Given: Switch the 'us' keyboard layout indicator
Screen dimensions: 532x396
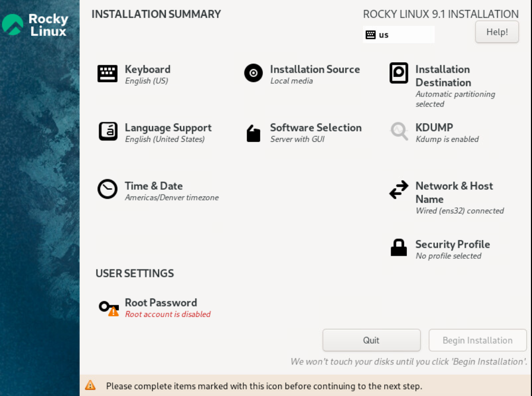Looking at the screenshot, I should pyautogui.click(x=398, y=35).
